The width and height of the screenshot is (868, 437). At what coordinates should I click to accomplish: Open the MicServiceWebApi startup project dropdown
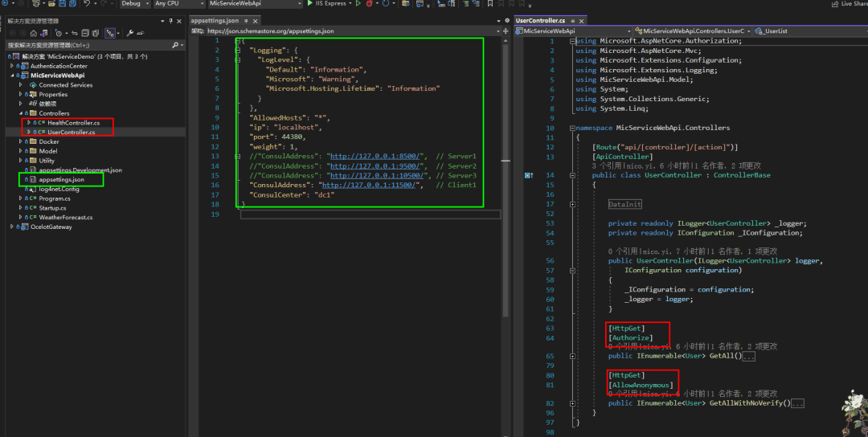pyautogui.click(x=256, y=3)
